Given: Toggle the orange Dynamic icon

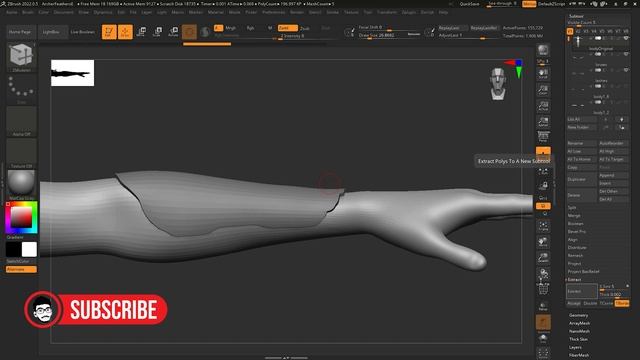Looking at the screenshot, I should (543, 322).
